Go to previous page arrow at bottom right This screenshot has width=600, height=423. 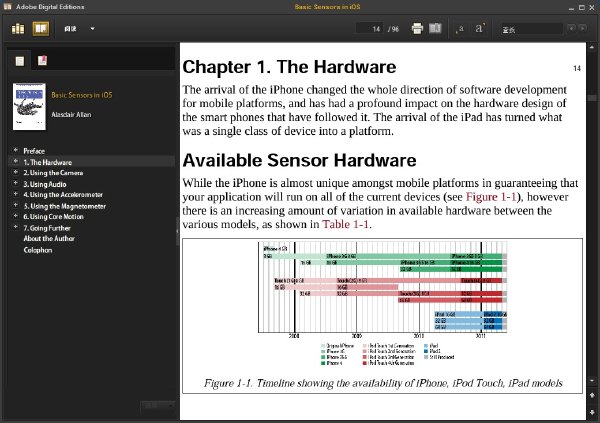[592, 395]
